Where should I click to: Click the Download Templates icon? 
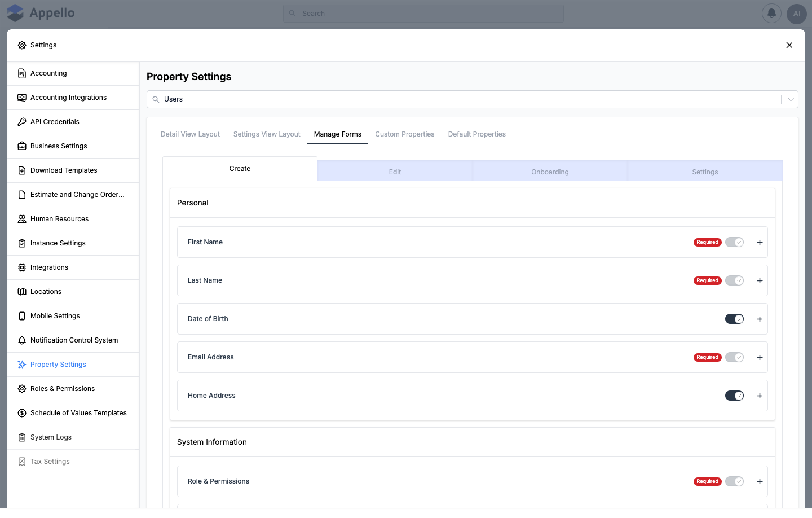(22, 170)
